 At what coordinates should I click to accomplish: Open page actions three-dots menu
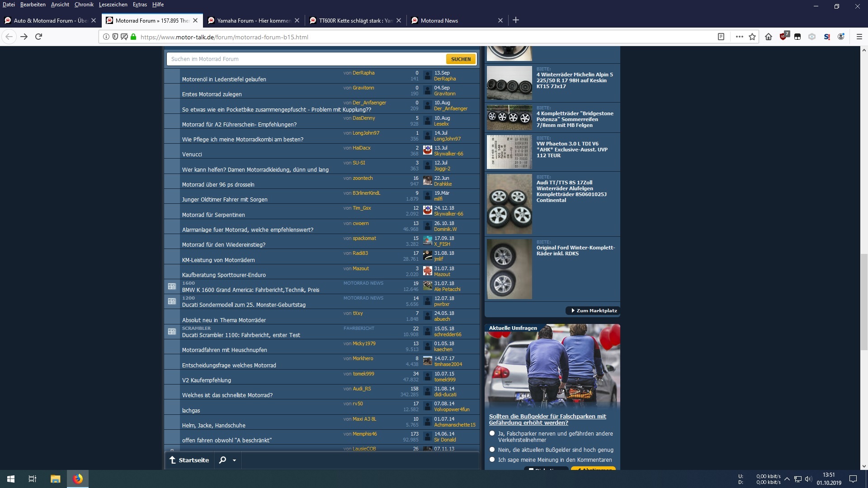[x=739, y=37]
